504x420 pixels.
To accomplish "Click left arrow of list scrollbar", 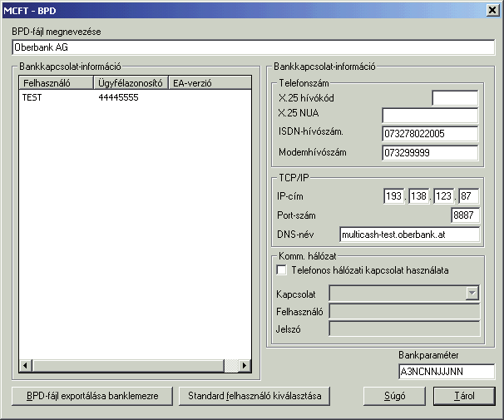I will point(26,366).
